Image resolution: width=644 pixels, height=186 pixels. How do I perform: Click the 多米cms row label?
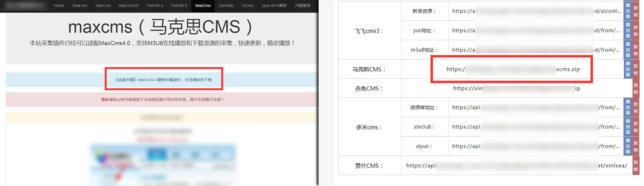[370, 127]
